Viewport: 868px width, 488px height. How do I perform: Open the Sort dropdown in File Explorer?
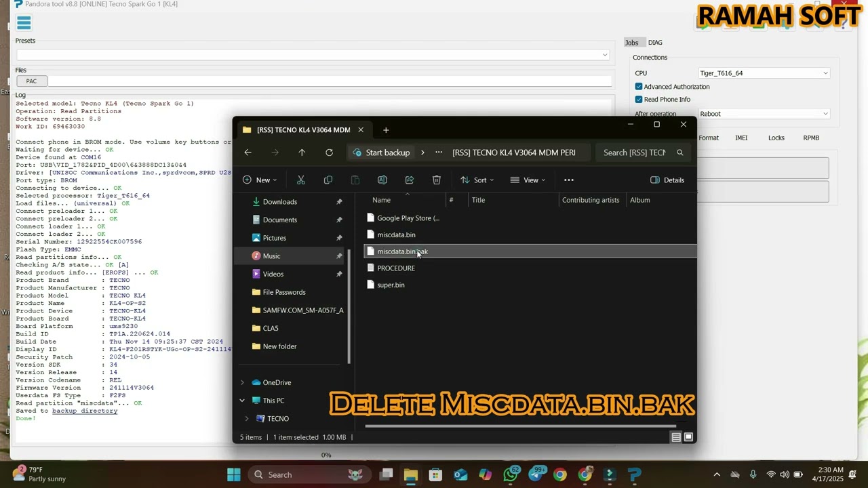(x=477, y=180)
